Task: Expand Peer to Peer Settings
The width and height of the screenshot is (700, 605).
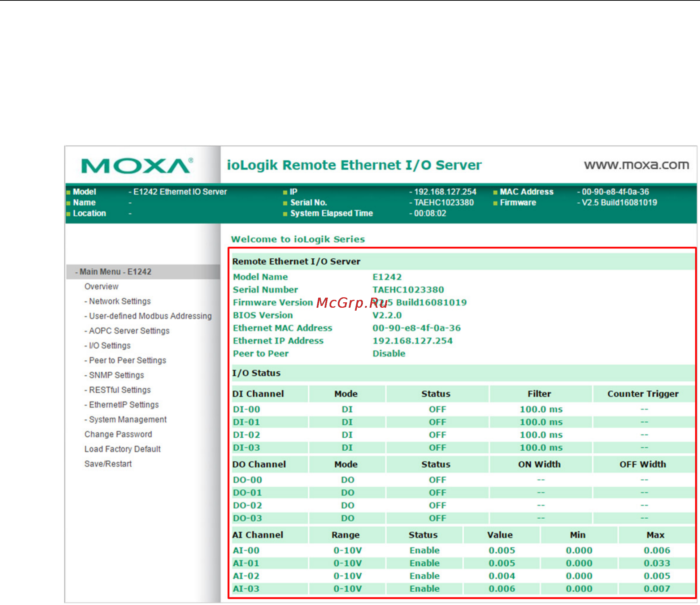Action: [x=125, y=360]
